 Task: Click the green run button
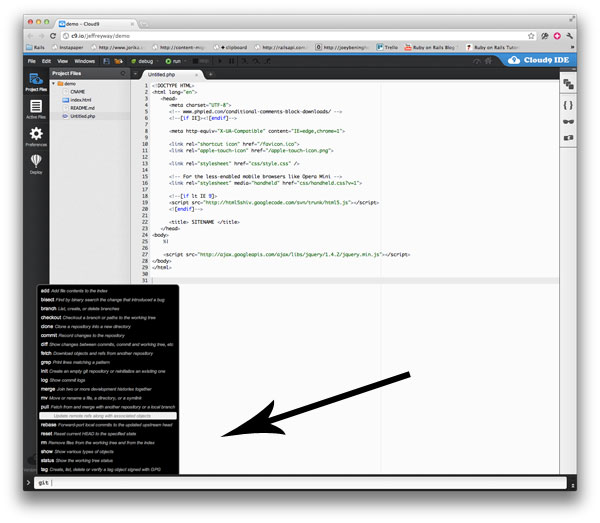pos(173,61)
